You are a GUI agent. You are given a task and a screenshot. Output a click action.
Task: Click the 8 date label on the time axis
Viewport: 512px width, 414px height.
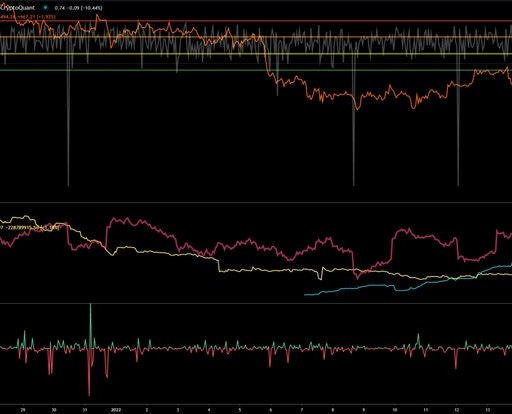333,410
